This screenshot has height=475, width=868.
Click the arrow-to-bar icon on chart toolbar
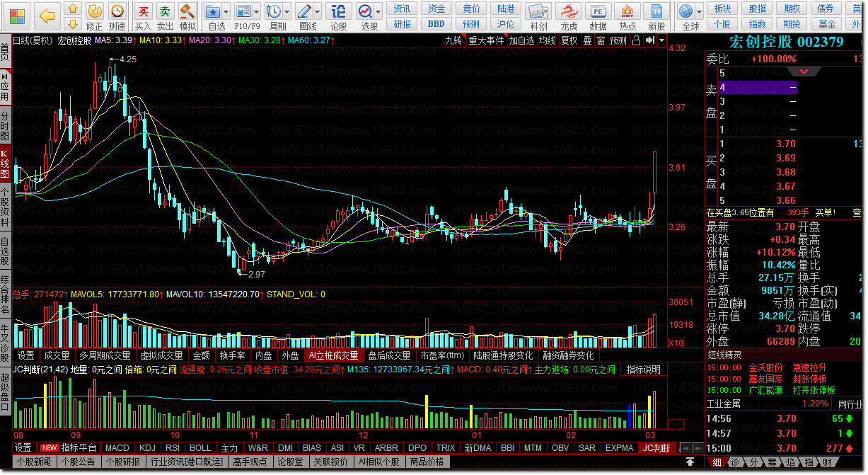coord(650,40)
